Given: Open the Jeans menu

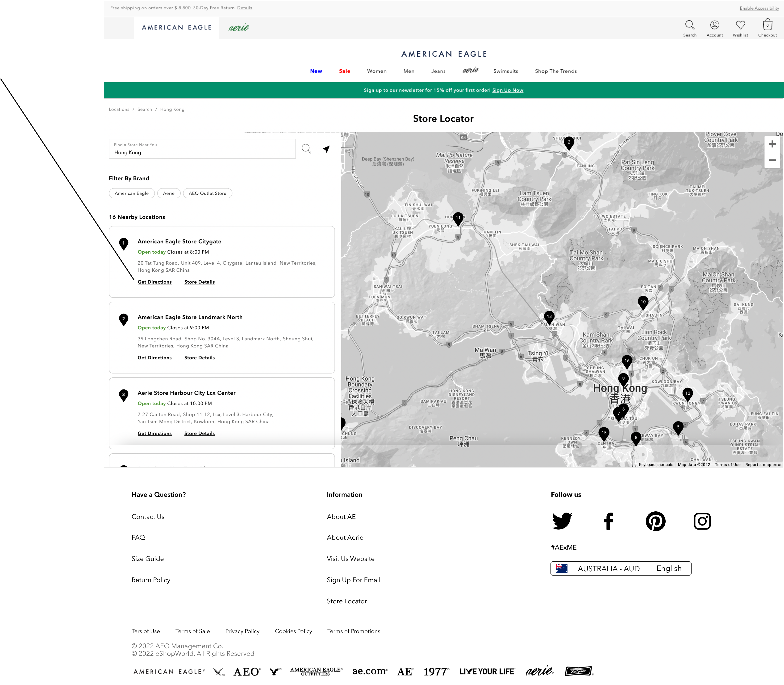Looking at the screenshot, I should pos(438,71).
